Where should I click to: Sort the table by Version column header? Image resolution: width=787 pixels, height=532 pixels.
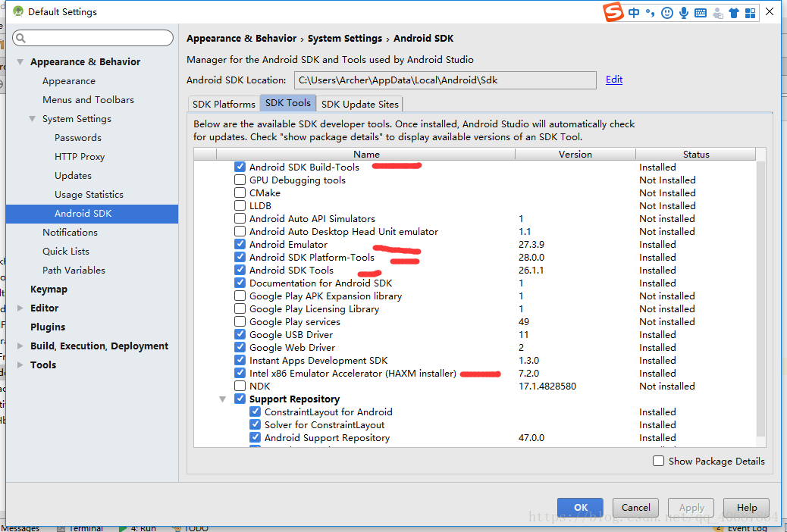click(575, 154)
